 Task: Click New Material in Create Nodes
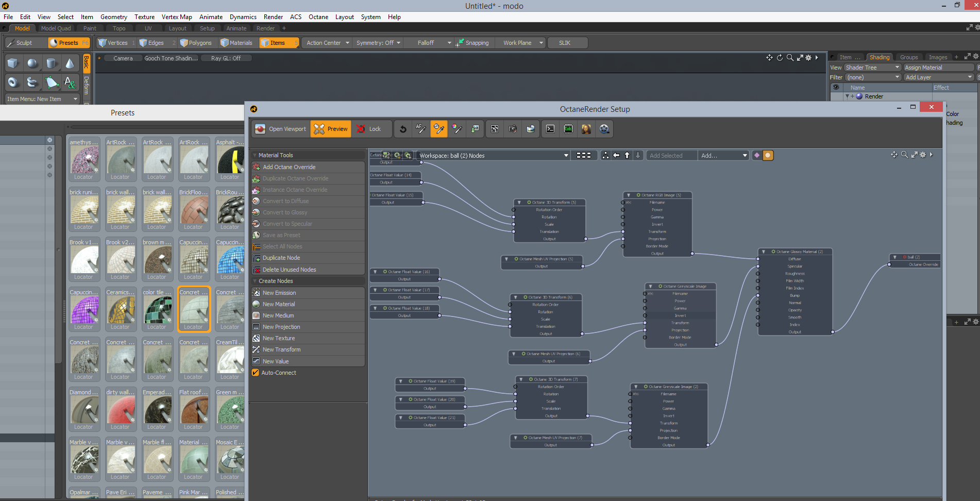pyautogui.click(x=308, y=304)
